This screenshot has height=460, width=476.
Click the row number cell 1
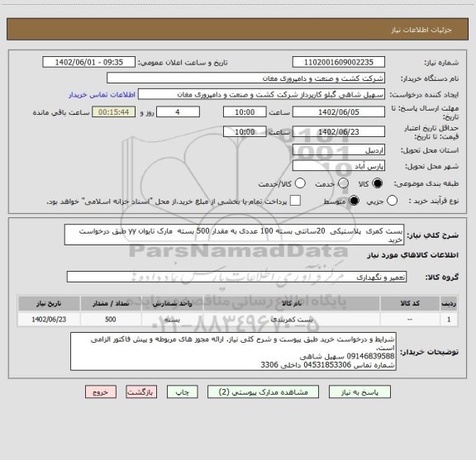[x=449, y=320]
